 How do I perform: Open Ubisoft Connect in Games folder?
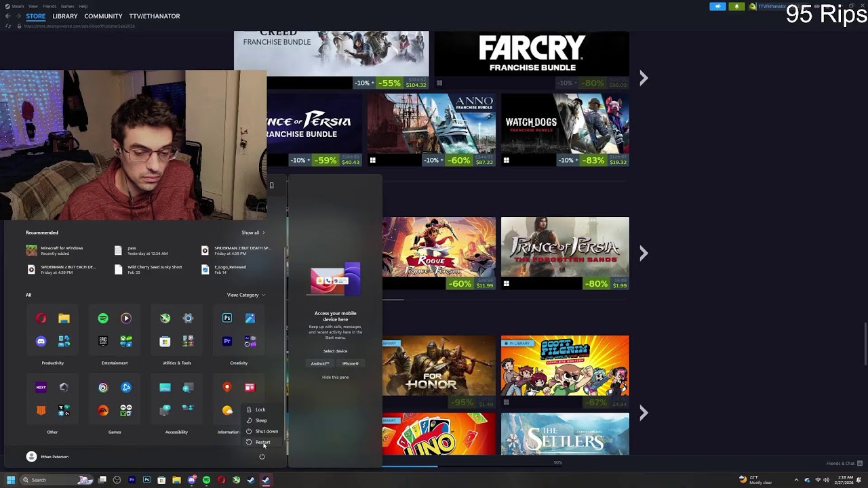[x=103, y=388]
